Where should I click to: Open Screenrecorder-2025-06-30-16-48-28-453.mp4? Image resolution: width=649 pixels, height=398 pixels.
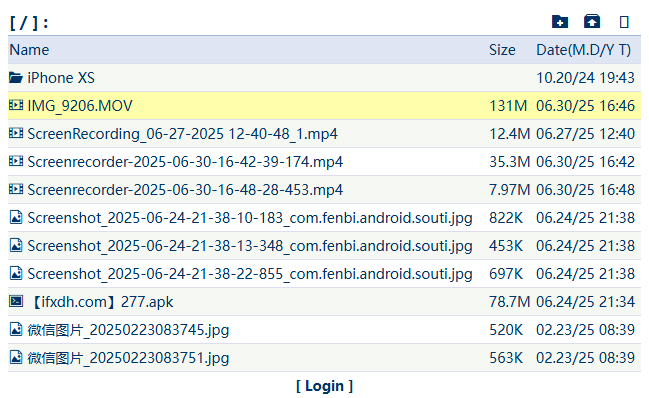pyautogui.click(x=185, y=190)
